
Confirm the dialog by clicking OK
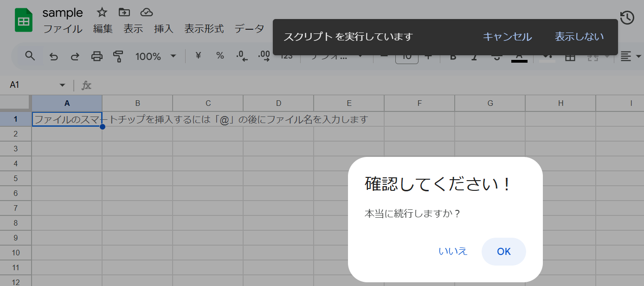503,251
